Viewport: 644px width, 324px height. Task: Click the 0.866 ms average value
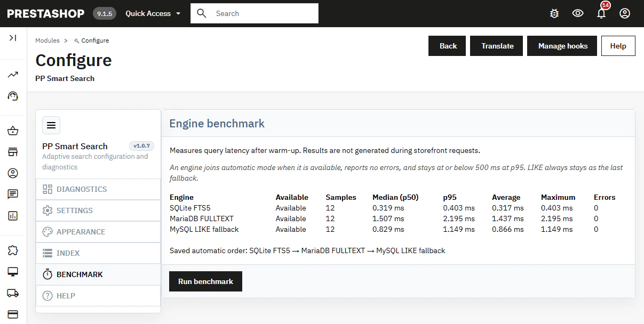(x=508, y=229)
